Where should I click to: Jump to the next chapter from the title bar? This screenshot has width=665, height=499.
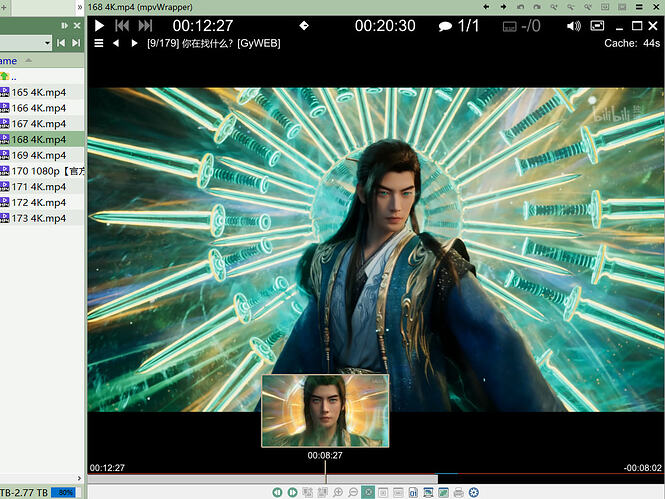pos(134,43)
